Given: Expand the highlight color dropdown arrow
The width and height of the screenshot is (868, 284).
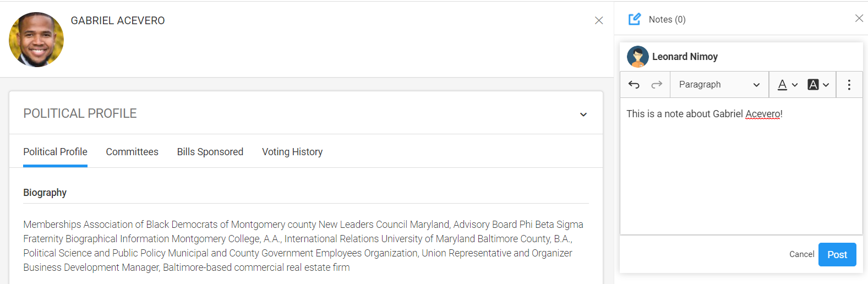Looking at the screenshot, I should point(826,85).
